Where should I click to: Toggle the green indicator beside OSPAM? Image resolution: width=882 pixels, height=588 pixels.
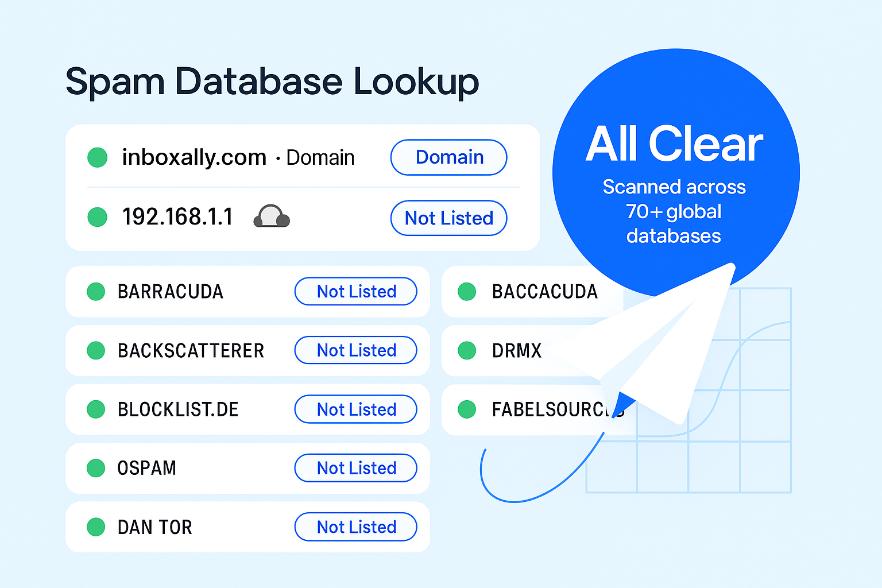coord(96,468)
